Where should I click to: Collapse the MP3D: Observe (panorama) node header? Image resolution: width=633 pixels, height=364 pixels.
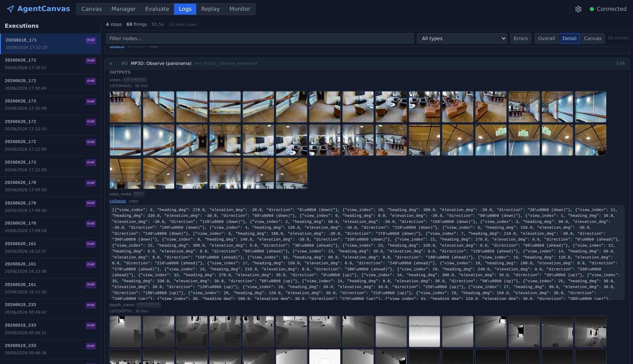[367, 63]
